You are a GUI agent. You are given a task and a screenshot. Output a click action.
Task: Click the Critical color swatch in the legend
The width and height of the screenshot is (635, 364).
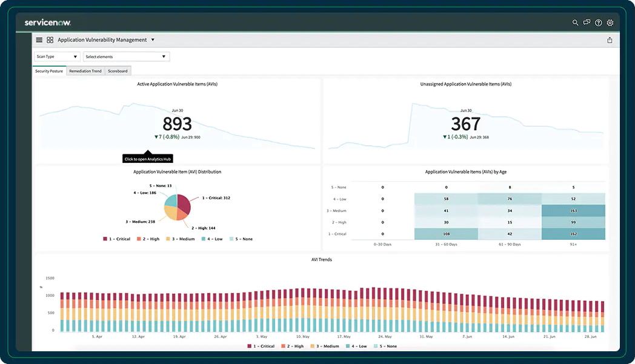[104, 239]
